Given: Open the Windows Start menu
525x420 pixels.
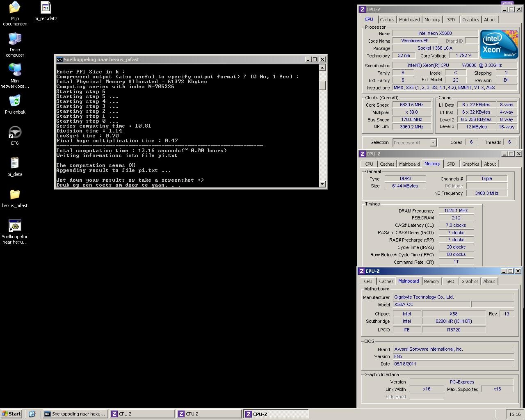Looking at the screenshot, I should click(x=11, y=414).
